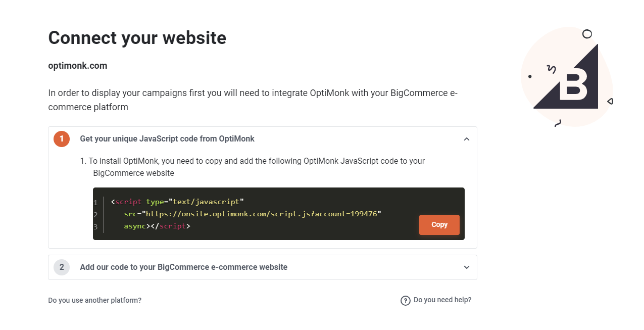Click the gray step 2 number badge

(x=62, y=267)
